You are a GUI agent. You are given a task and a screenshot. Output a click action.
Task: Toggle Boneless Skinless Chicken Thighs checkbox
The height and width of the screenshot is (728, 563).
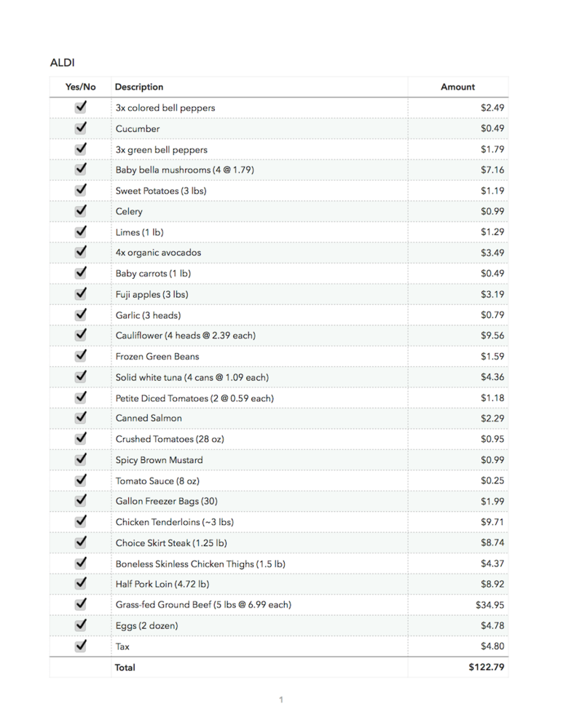[81, 563]
